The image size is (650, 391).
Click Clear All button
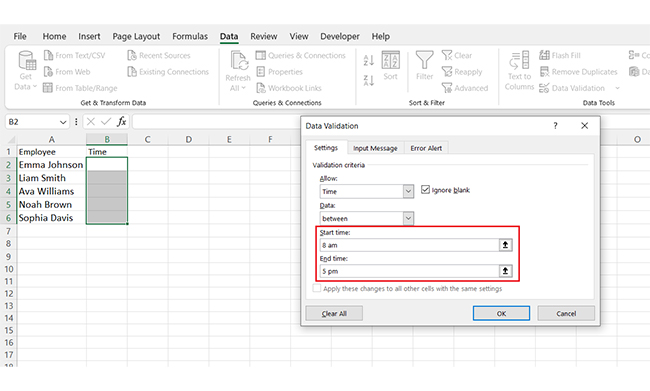click(334, 313)
